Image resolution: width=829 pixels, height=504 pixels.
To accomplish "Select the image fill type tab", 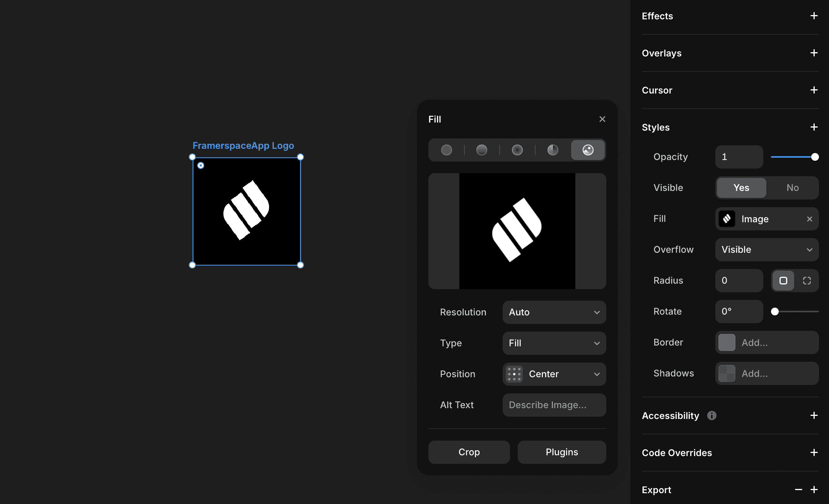I will pyautogui.click(x=588, y=150).
